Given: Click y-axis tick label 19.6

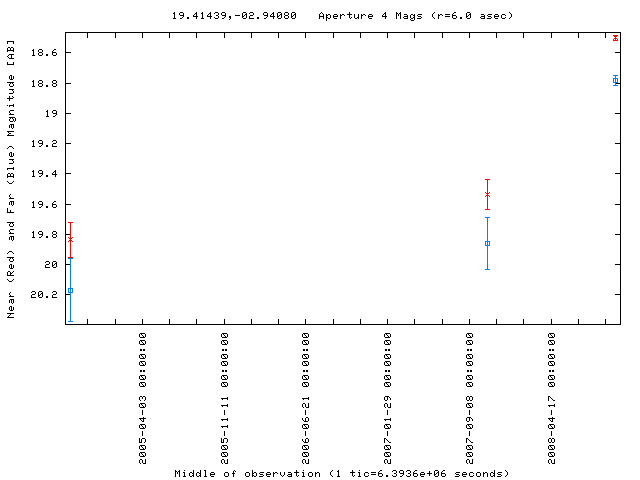Looking at the screenshot, I should [x=44, y=204].
